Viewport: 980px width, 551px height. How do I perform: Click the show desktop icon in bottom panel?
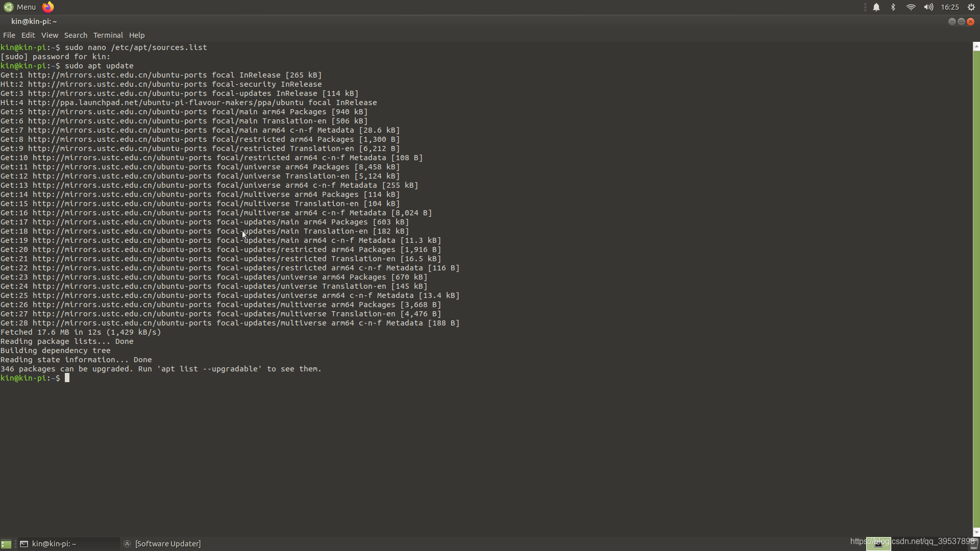(6, 544)
